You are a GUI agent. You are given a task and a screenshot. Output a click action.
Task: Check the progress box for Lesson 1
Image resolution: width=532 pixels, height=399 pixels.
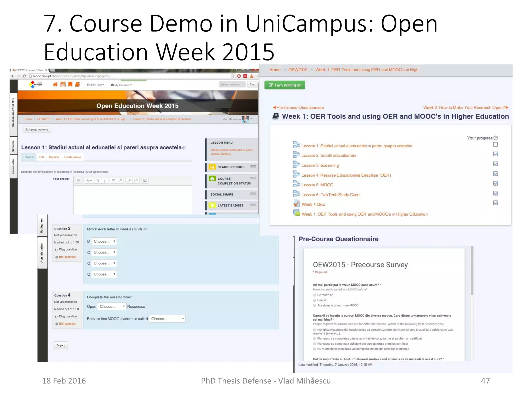(495, 144)
